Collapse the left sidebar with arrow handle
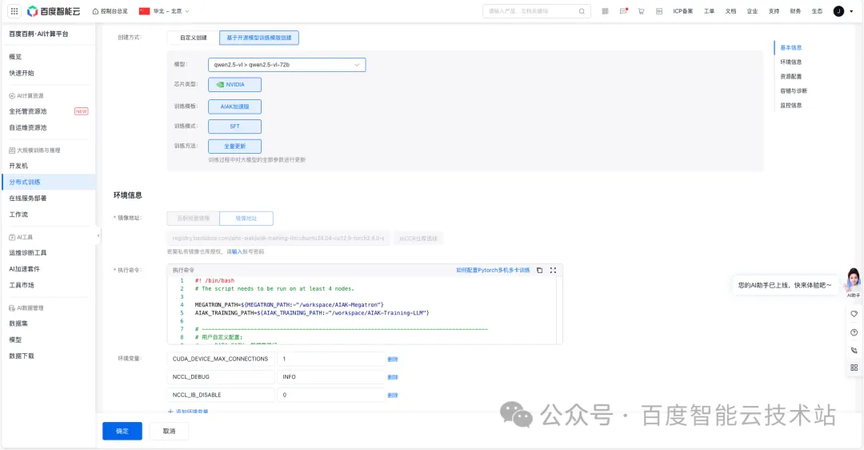The width and height of the screenshot is (864, 450). pos(98,236)
